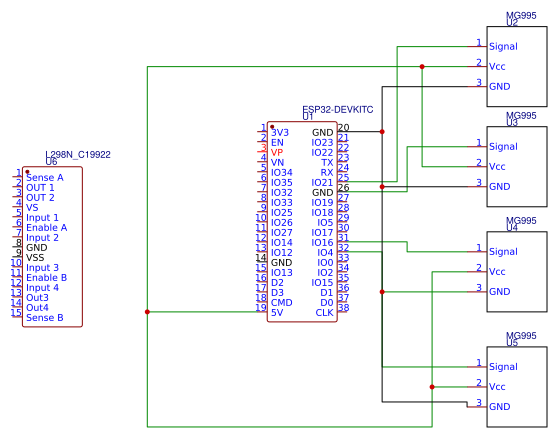
Task: Select the GND pin of servo U3
Action: tap(499, 187)
